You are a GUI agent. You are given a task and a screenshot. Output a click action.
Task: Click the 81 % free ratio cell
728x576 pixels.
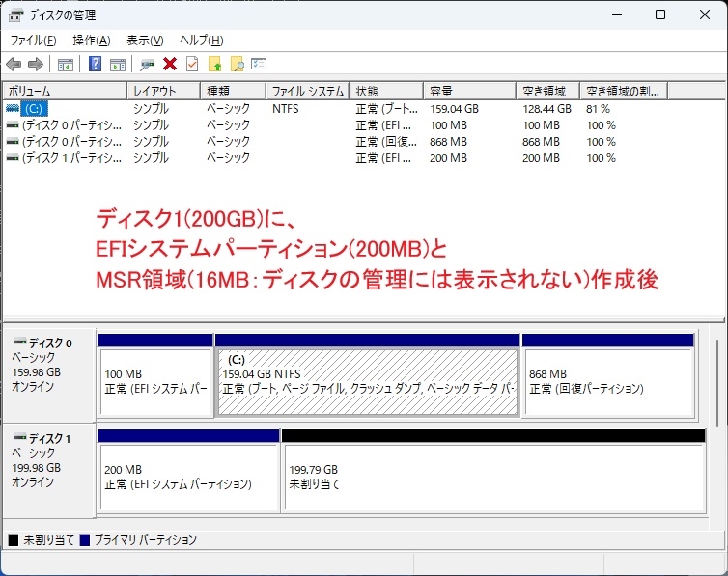click(598, 109)
